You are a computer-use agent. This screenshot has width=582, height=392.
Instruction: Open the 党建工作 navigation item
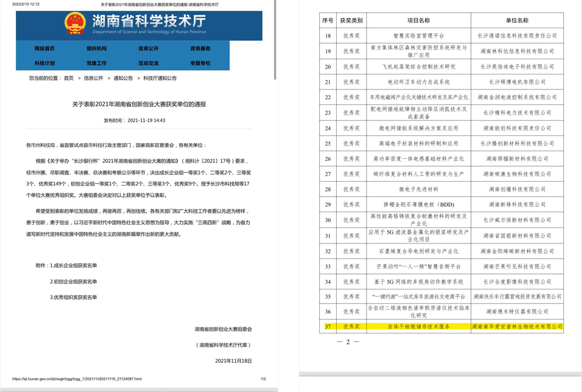[97, 63]
